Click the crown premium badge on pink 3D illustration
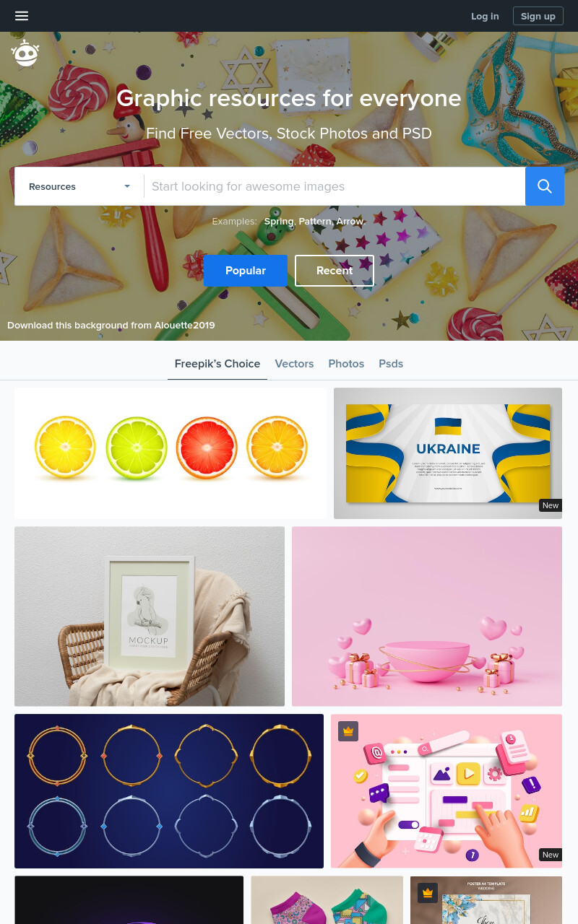The height and width of the screenshot is (924, 578). click(x=348, y=731)
